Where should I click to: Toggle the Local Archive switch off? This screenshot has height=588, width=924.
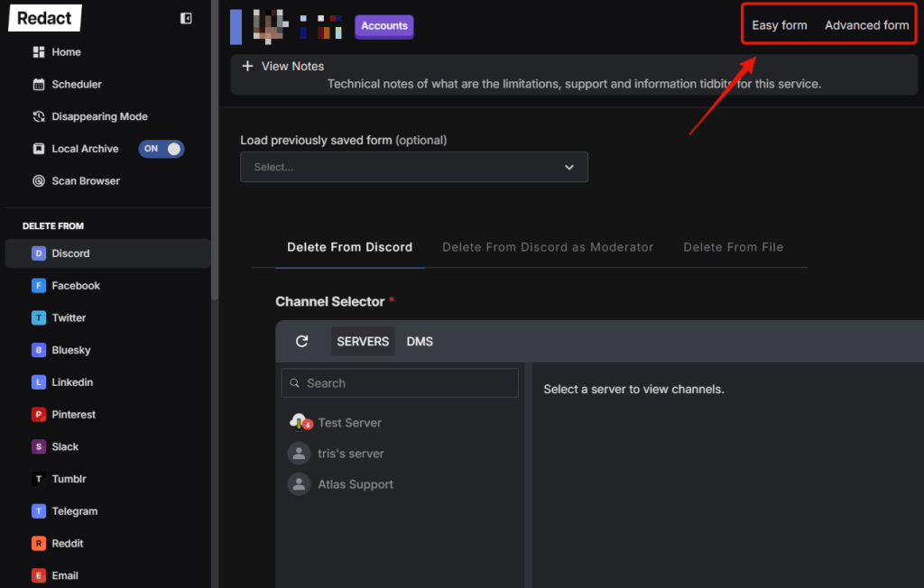[162, 149]
